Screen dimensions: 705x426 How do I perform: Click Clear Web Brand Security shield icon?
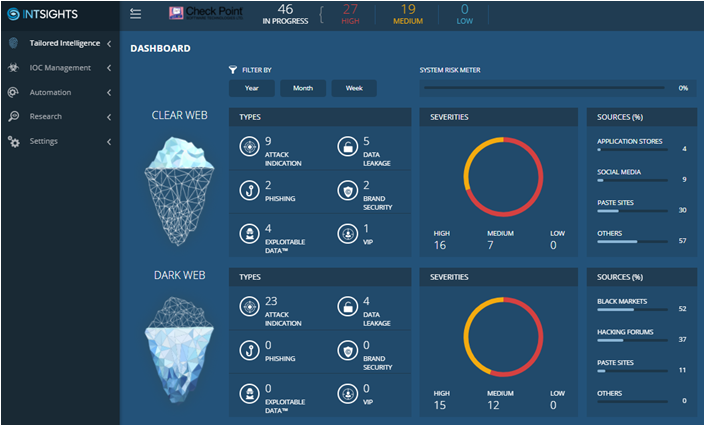[345, 190]
